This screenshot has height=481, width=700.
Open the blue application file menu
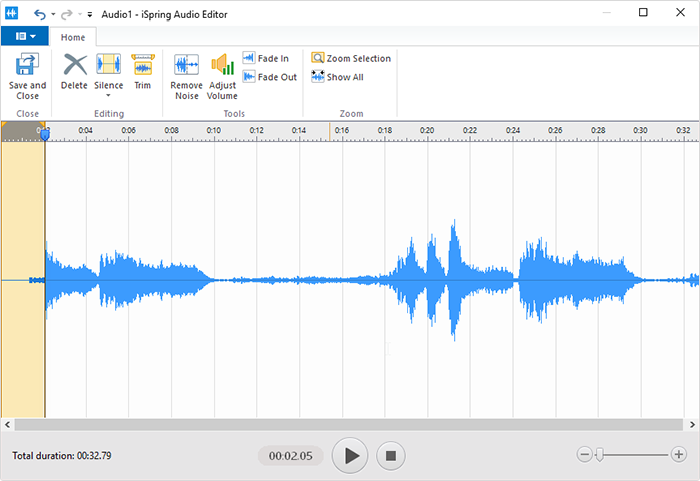coord(25,36)
